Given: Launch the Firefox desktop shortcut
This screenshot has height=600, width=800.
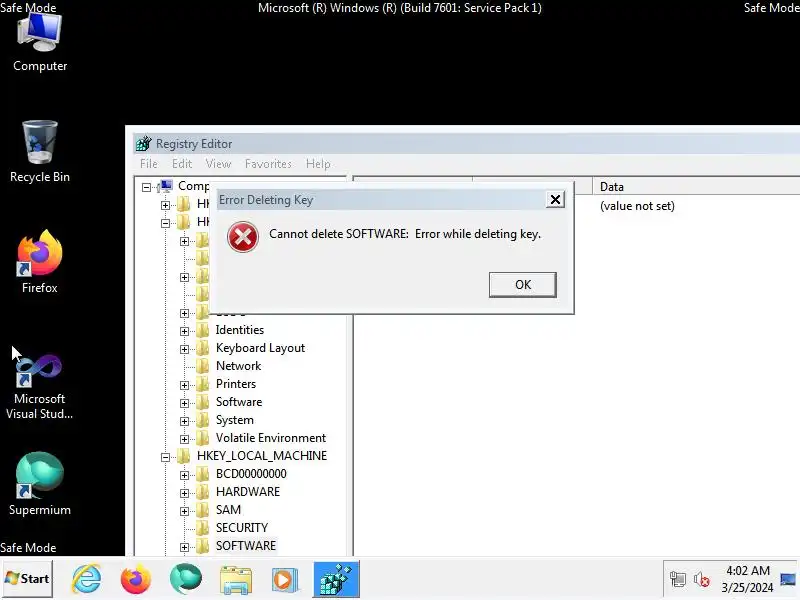Looking at the screenshot, I should [x=40, y=262].
